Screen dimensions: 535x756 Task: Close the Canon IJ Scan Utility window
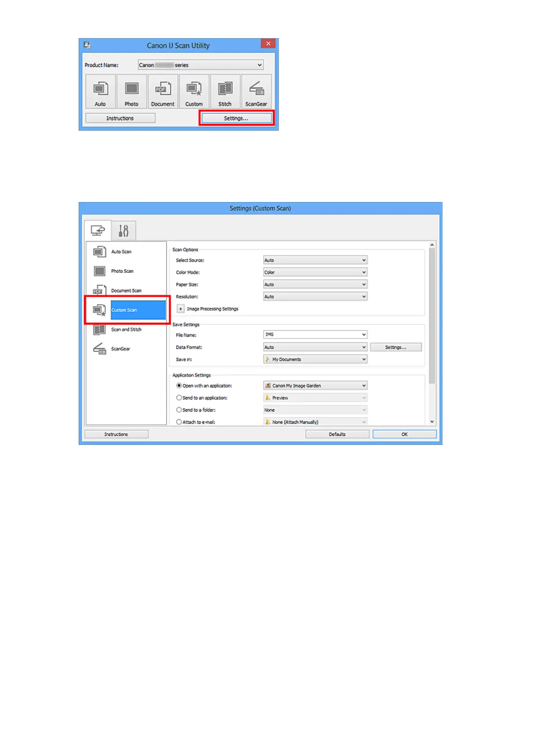click(268, 44)
